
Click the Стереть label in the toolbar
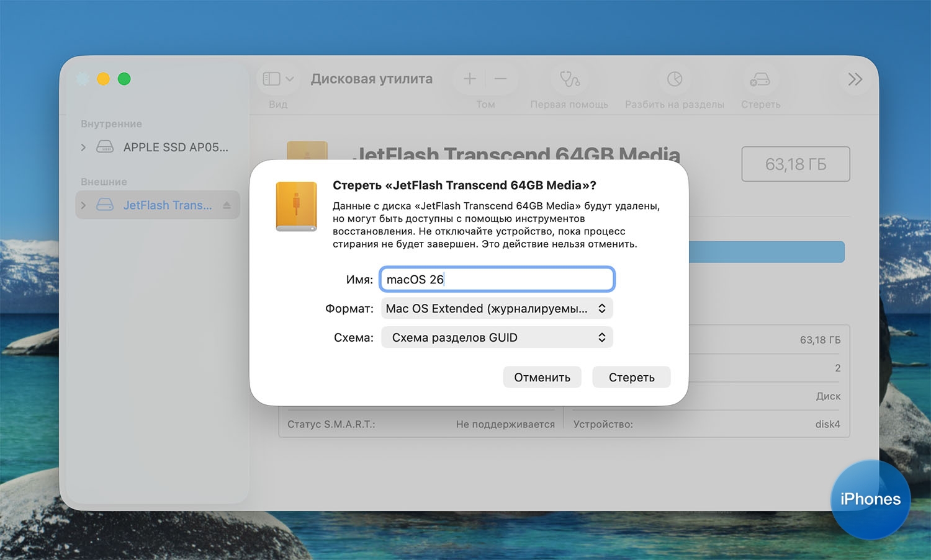pyautogui.click(x=760, y=104)
